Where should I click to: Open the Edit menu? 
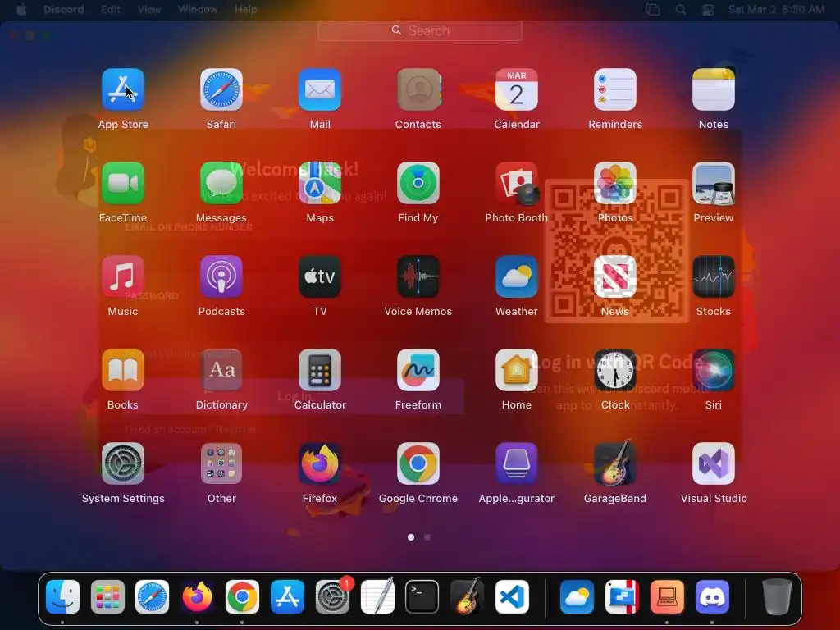111,10
